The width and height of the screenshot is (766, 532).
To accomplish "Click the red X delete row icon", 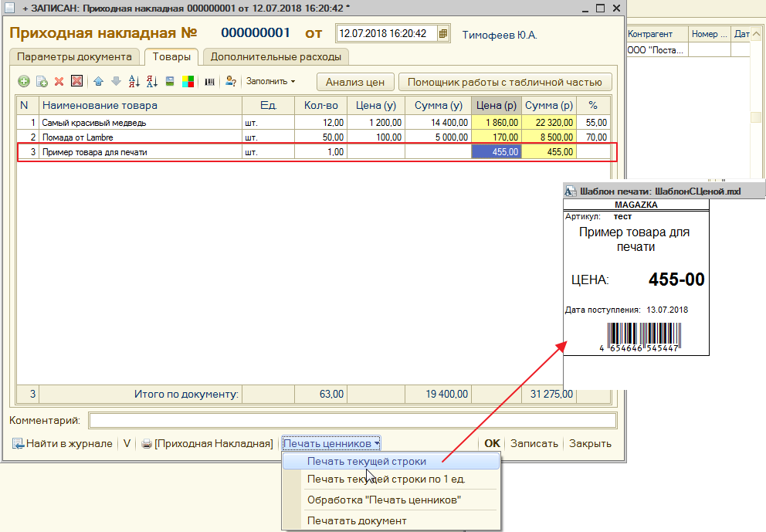I will [59, 82].
